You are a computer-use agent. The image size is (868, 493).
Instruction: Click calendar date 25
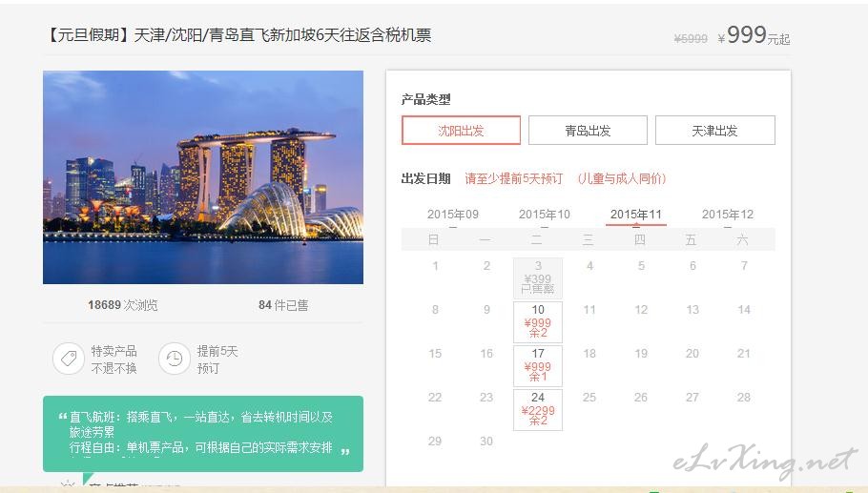(x=589, y=398)
